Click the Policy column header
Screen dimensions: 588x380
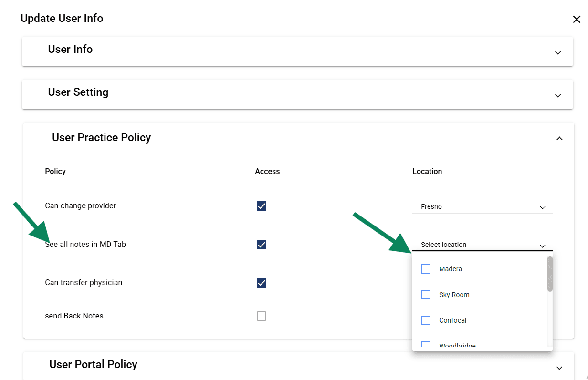(x=55, y=171)
